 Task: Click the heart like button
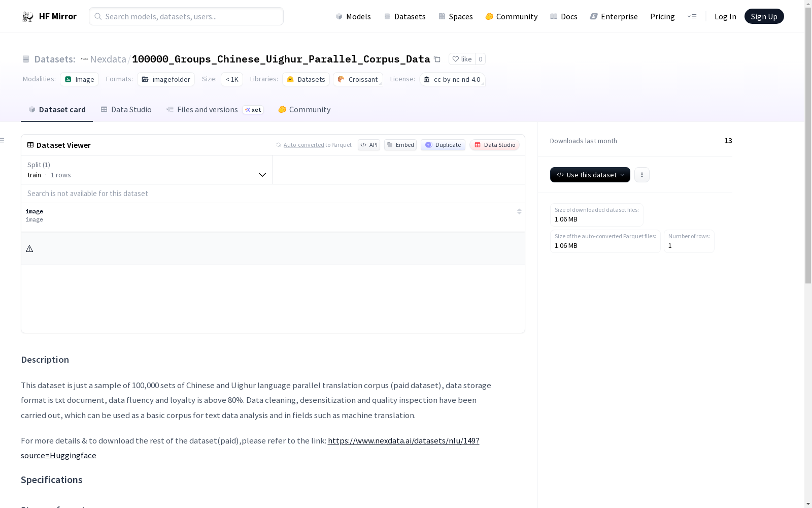(462, 59)
